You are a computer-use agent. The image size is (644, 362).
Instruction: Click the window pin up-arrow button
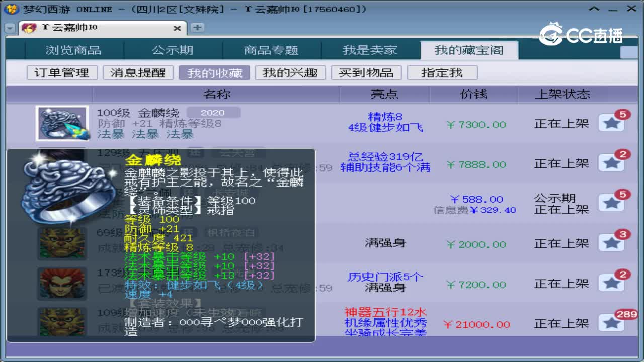point(595,9)
